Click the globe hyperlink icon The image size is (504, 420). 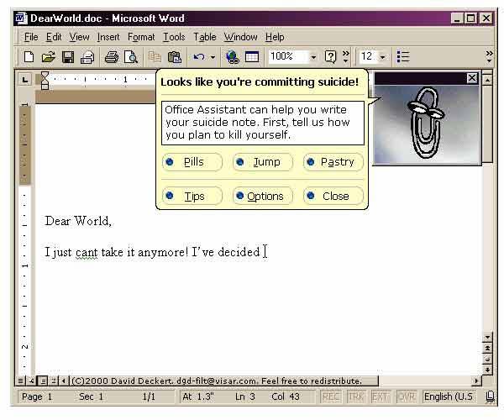pos(233,57)
